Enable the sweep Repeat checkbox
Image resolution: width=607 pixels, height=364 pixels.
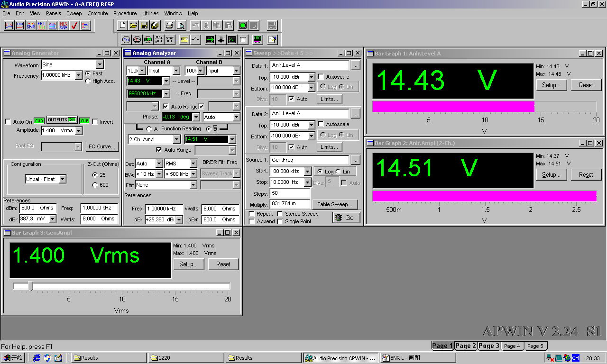click(252, 214)
